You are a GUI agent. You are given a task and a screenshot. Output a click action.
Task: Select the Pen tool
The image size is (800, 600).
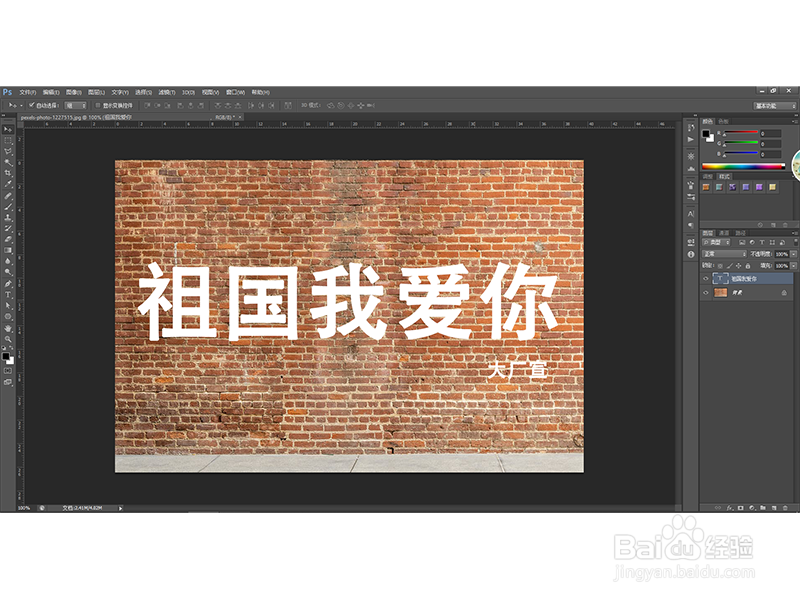8,281
